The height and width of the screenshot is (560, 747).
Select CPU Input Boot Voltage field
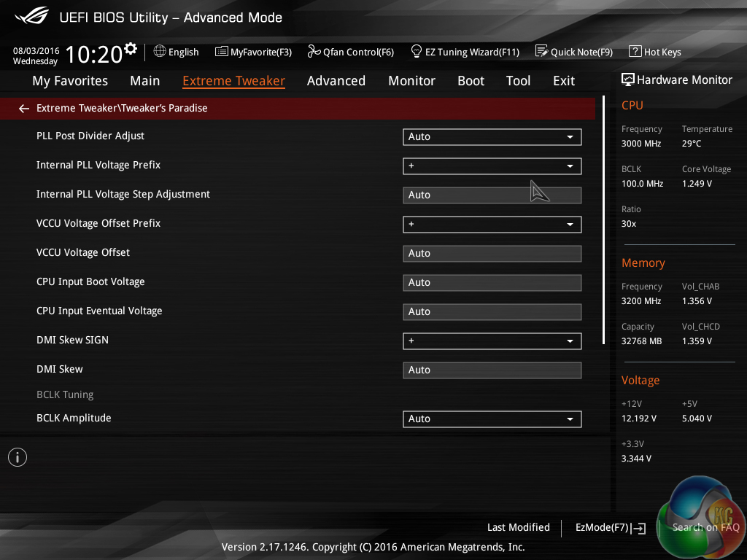pyautogui.click(x=492, y=282)
